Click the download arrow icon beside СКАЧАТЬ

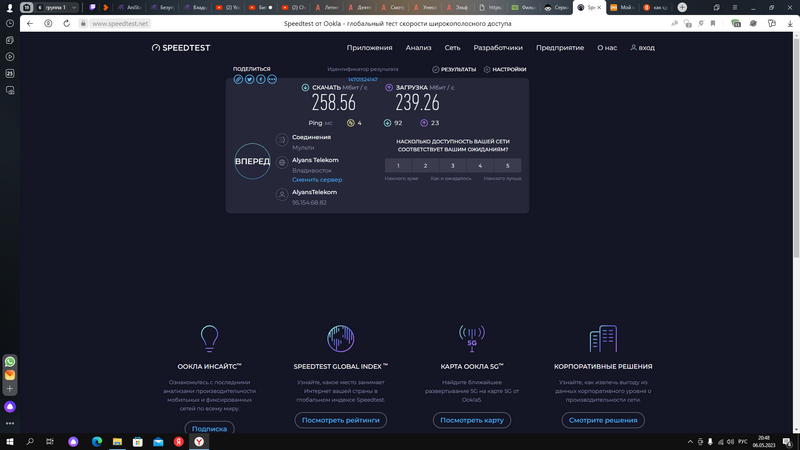305,87
